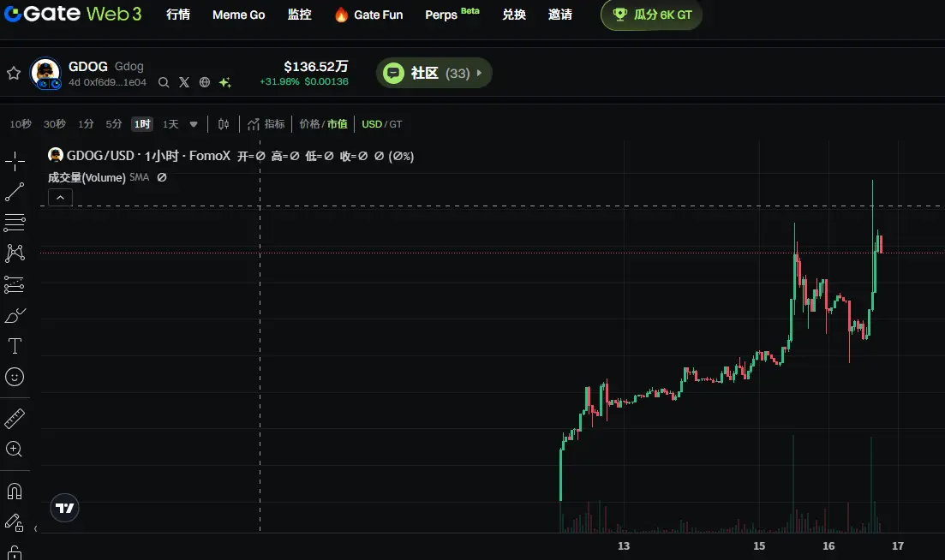Screen dimensions: 945x560
Task: Click the 成交量(Volume) indicator label
Action: (x=87, y=177)
